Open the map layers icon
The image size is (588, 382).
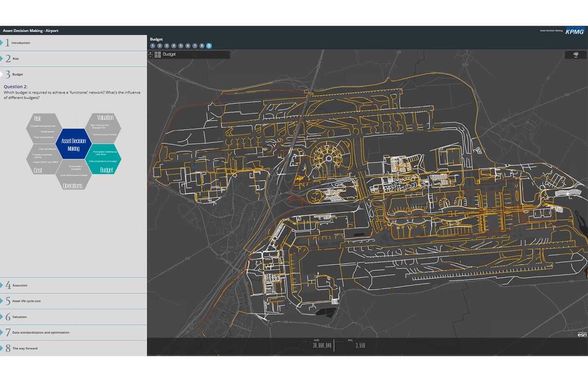[x=575, y=55]
